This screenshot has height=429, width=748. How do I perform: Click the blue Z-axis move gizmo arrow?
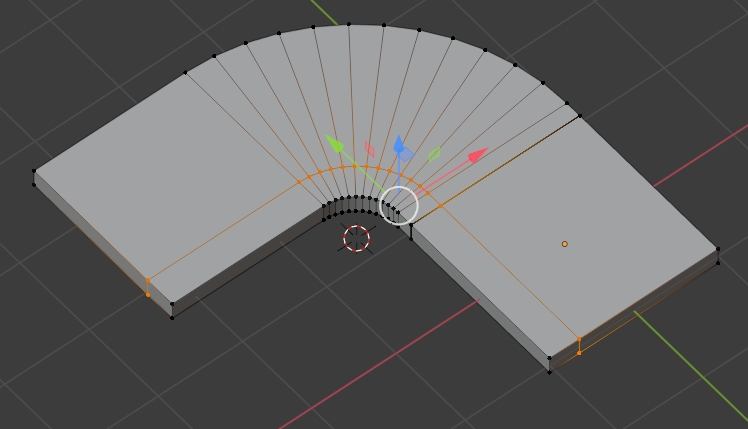pos(399,145)
